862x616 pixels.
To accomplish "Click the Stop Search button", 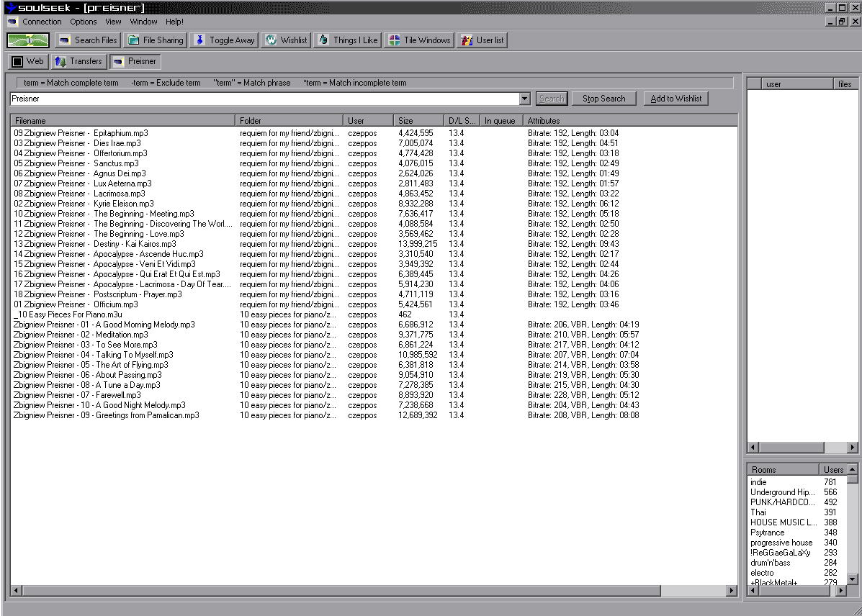I will [x=603, y=99].
